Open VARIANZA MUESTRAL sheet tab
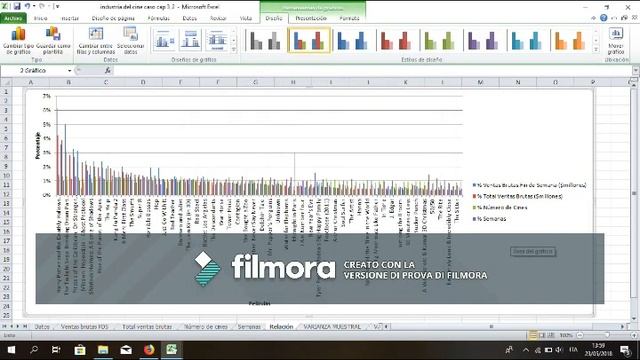Screen dimensions: 640x360 tap(332, 327)
